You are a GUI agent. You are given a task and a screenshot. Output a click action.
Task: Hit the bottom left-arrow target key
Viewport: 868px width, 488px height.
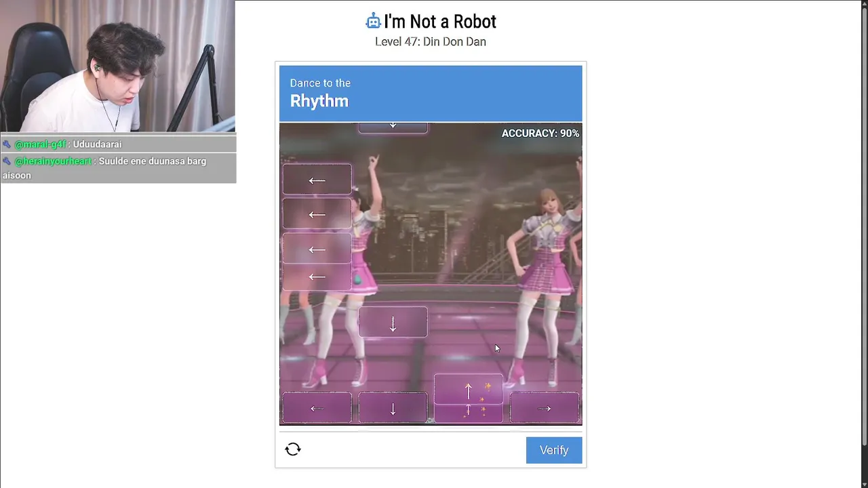[317, 409]
